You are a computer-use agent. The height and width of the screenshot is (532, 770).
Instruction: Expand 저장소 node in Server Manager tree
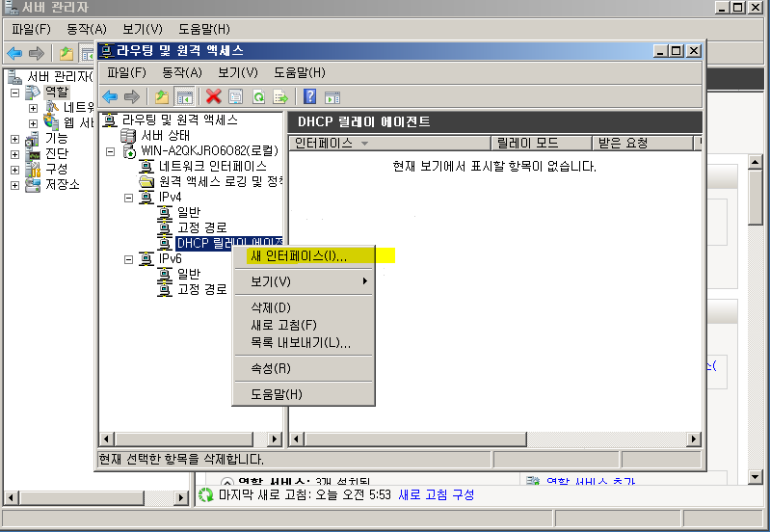tap(15, 185)
